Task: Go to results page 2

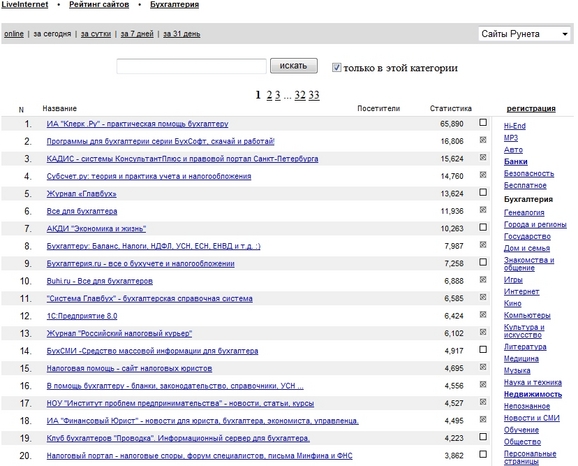Action: (x=269, y=95)
